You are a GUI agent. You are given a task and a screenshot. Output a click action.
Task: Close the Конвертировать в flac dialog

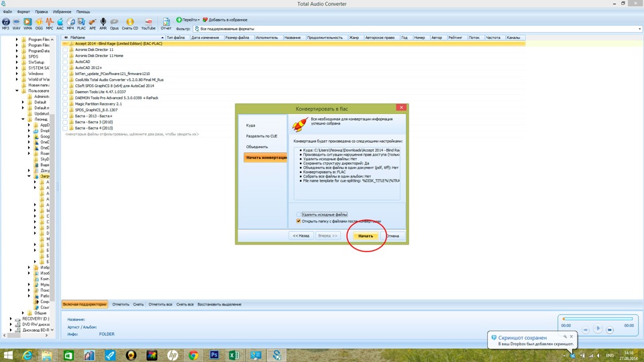401,107
